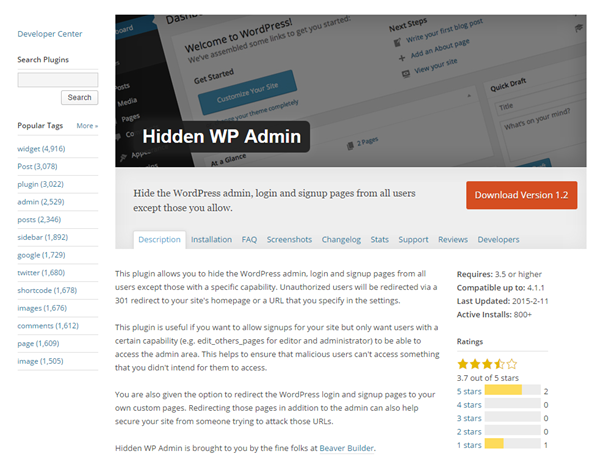This screenshot has width=600, height=461.
Task: Filter reviews by 5 stars
Action: (x=469, y=391)
